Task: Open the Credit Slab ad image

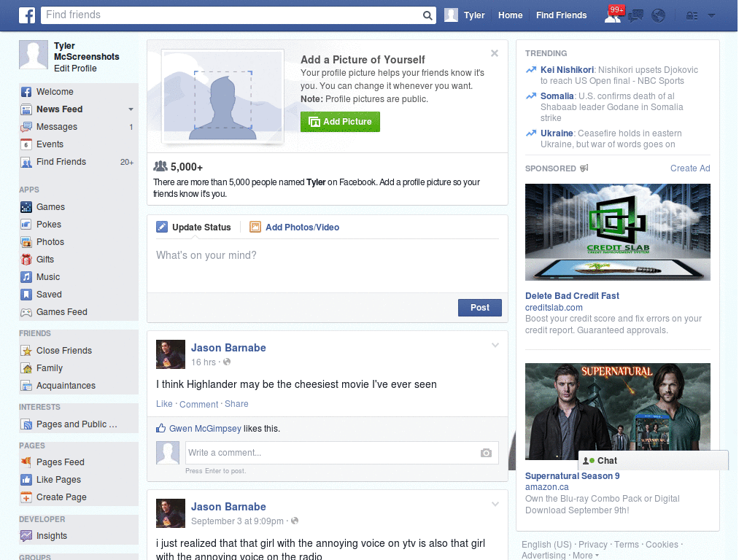Action: (x=617, y=233)
